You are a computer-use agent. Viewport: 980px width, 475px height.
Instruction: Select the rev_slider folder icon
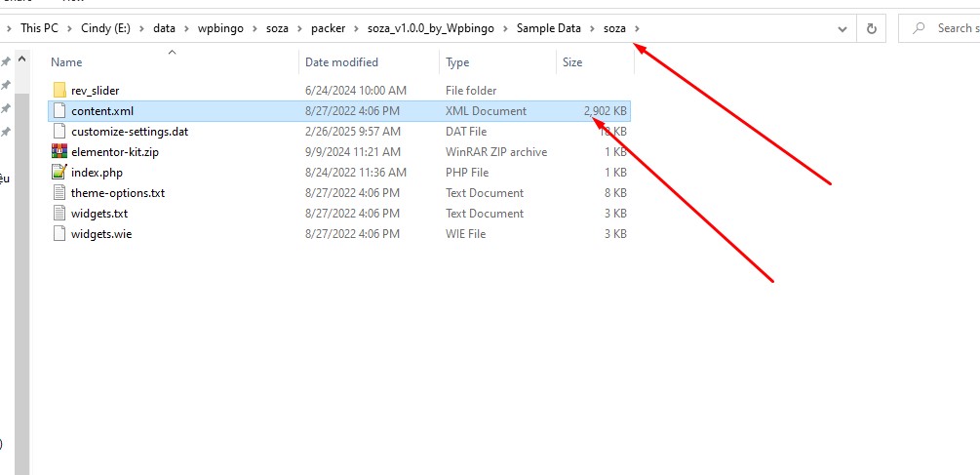[59, 91]
